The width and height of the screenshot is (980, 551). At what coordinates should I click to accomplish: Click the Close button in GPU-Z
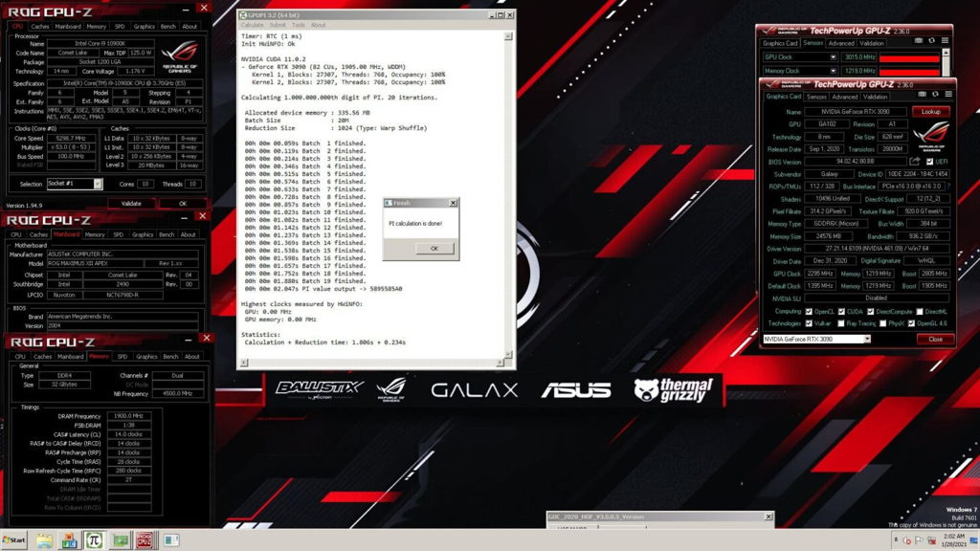[x=935, y=340]
